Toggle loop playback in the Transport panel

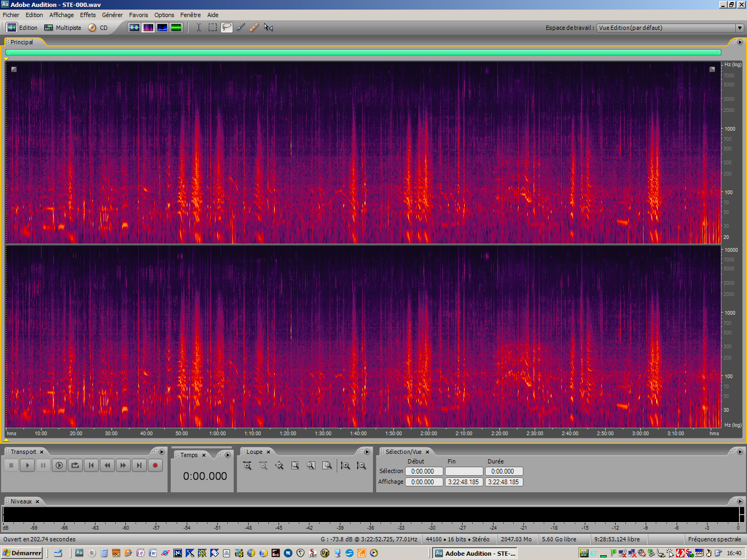tap(75, 465)
